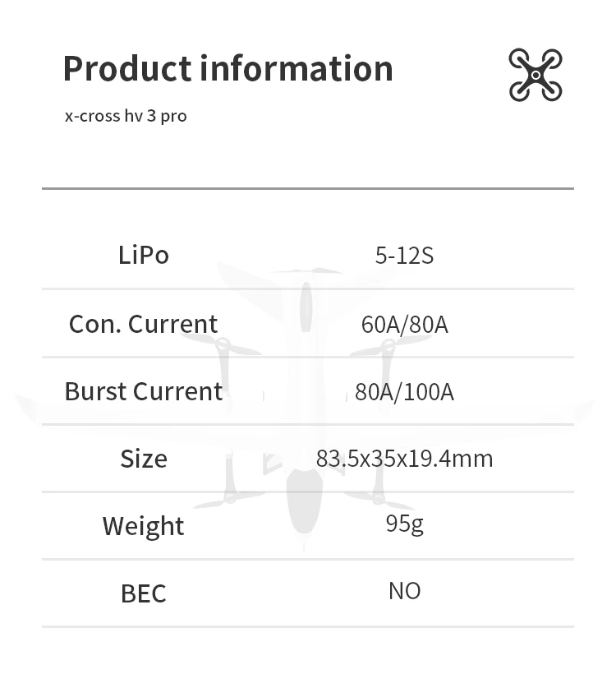Select the 80A/100A burst value
Viewport: 616px width, 697px height.
point(404,392)
